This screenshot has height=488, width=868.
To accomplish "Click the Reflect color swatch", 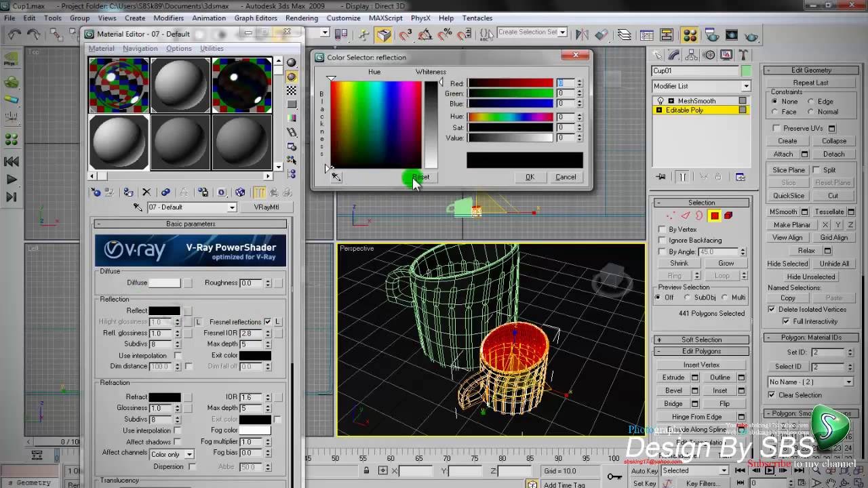I will [164, 310].
